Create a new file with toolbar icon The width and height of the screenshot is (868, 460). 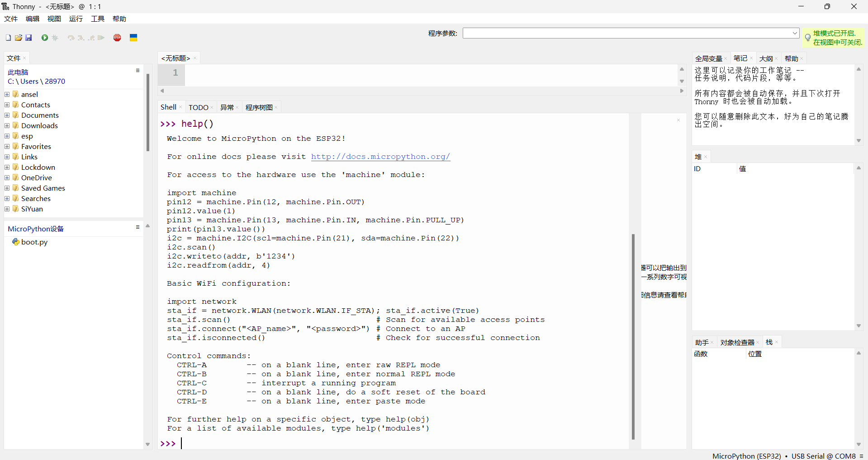pyautogui.click(x=8, y=38)
